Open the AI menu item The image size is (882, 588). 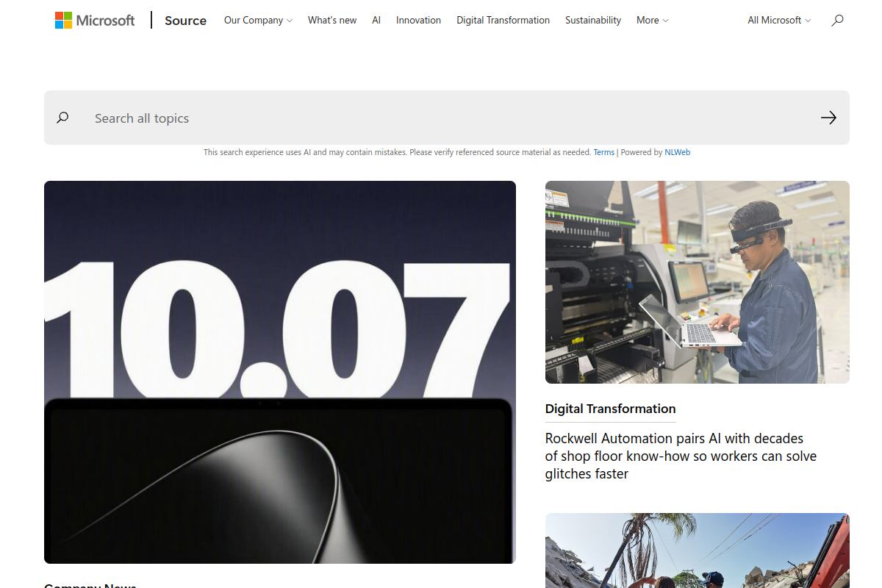[376, 21]
